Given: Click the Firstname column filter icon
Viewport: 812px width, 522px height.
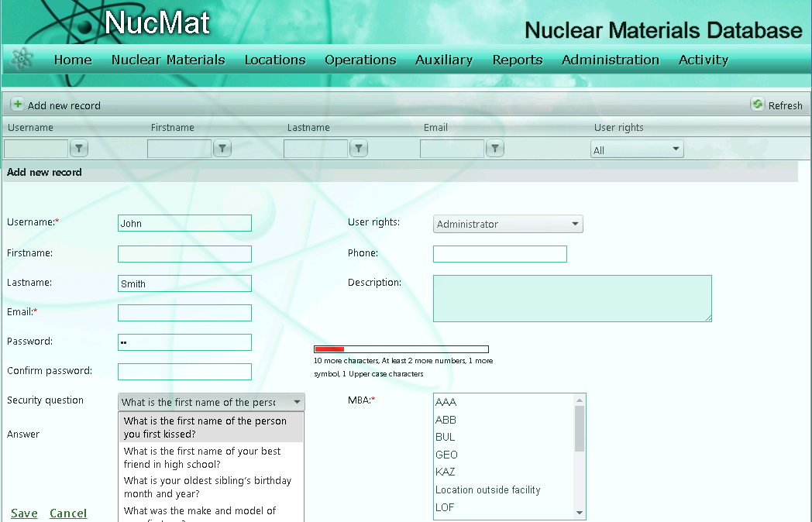Looking at the screenshot, I should 222,149.
